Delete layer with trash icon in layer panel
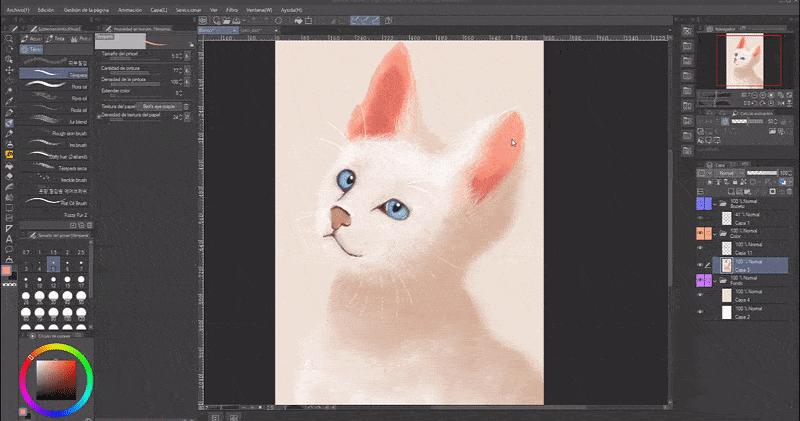Image resolution: width=800 pixels, height=421 pixels. pyautogui.click(x=790, y=192)
